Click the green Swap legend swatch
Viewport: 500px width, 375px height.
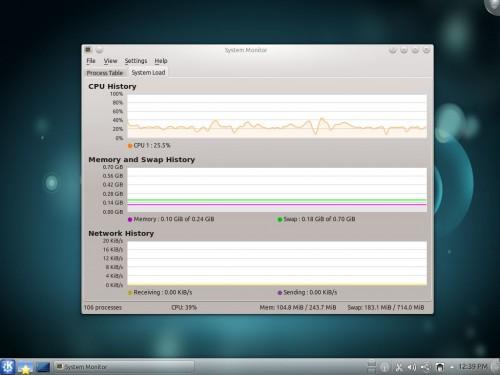pyautogui.click(x=280, y=219)
